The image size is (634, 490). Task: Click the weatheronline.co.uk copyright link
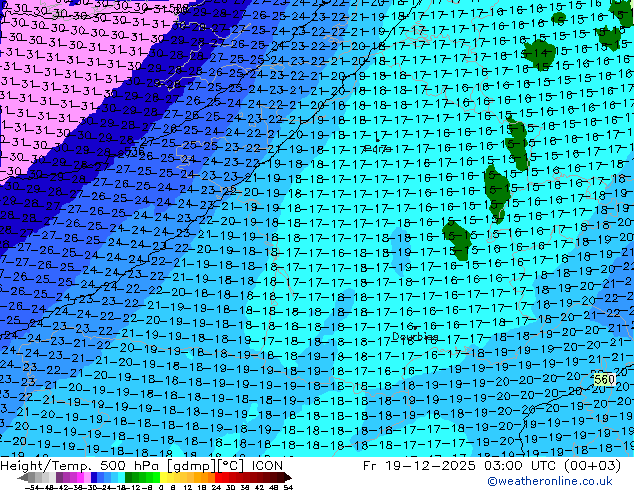tap(550, 481)
